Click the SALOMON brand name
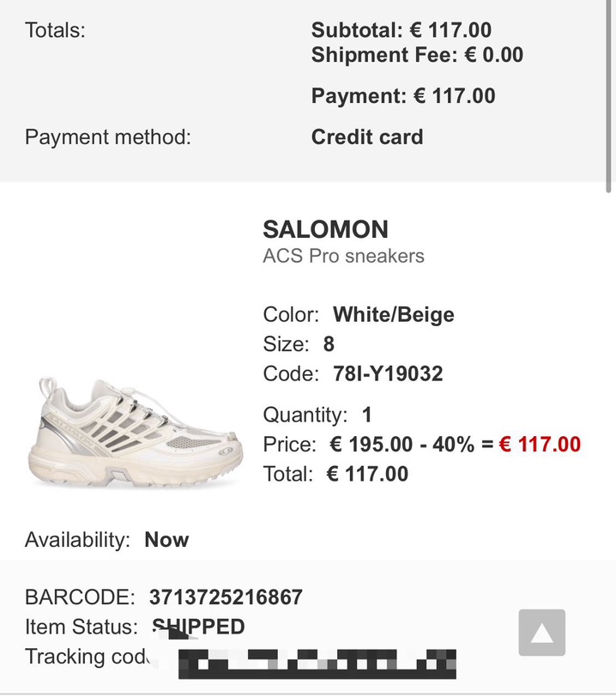Screen dimensions: 616x697 (325, 229)
